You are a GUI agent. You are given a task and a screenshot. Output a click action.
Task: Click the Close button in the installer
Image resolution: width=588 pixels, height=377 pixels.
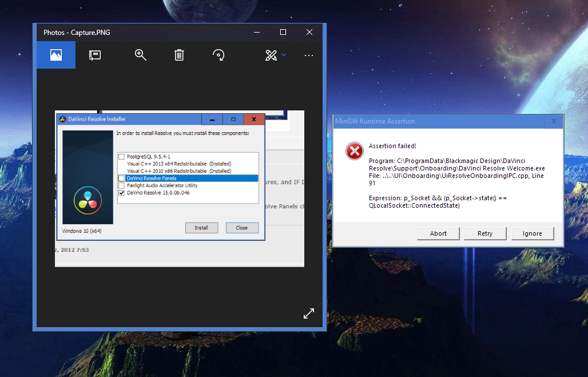[x=242, y=228]
